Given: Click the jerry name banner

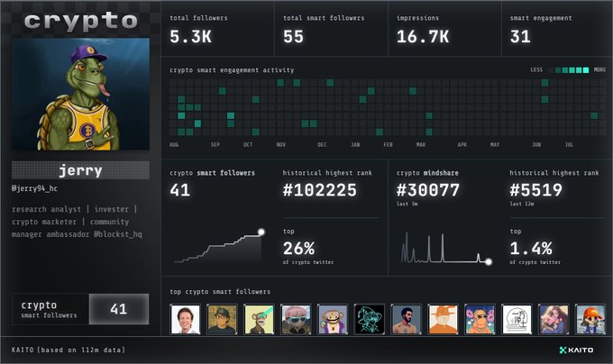Looking at the screenshot, I should pos(80,170).
